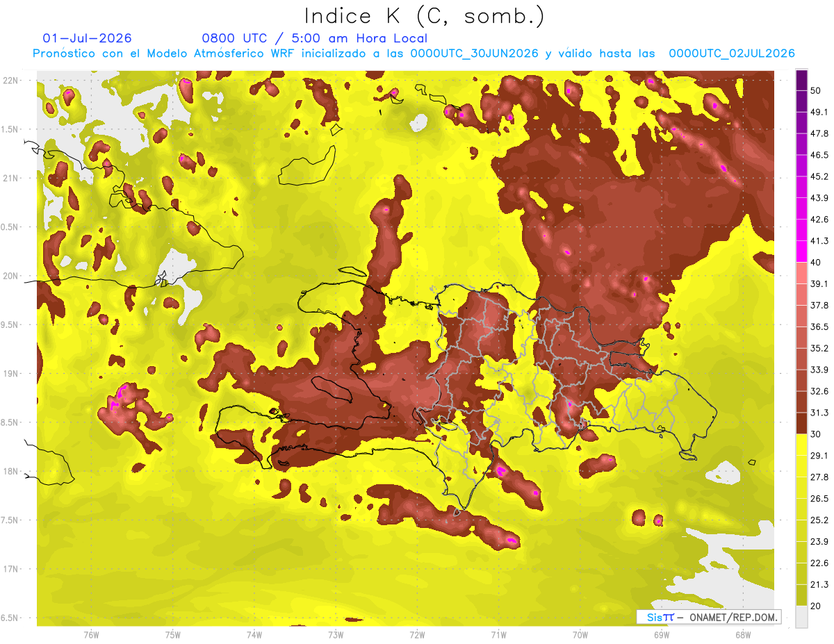Viewport: 834px width, 644px height.
Task: Click the colorbar label '23.9'
Action: (819, 542)
